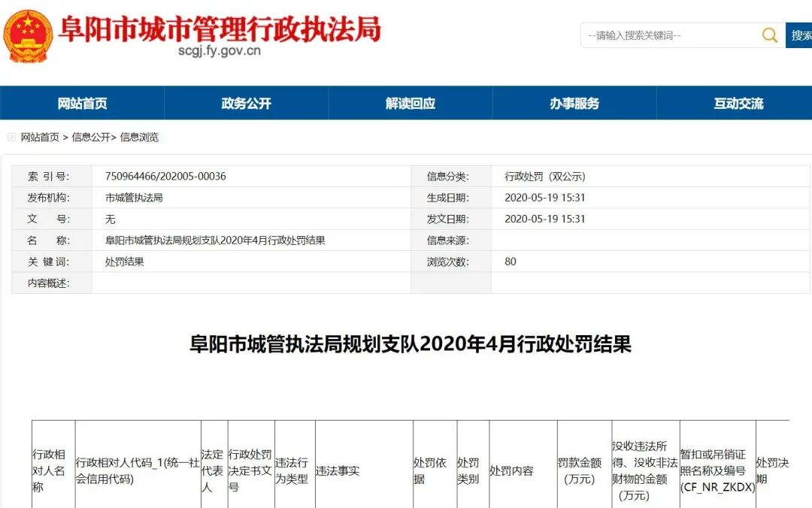
Task: Click the view count value 80
Action: pos(511,262)
